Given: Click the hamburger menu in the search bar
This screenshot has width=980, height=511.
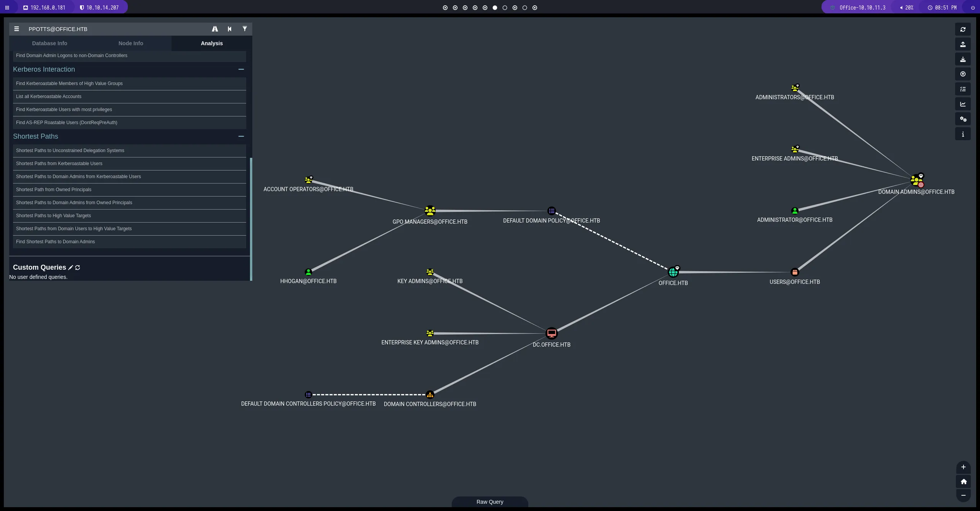Looking at the screenshot, I should [16, 29].
